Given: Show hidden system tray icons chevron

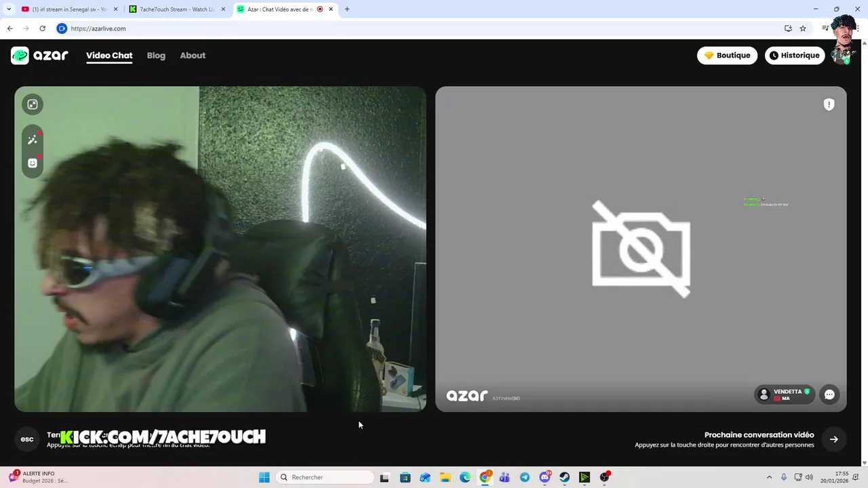Looking at the screenshot, I should tap(769, 477).
